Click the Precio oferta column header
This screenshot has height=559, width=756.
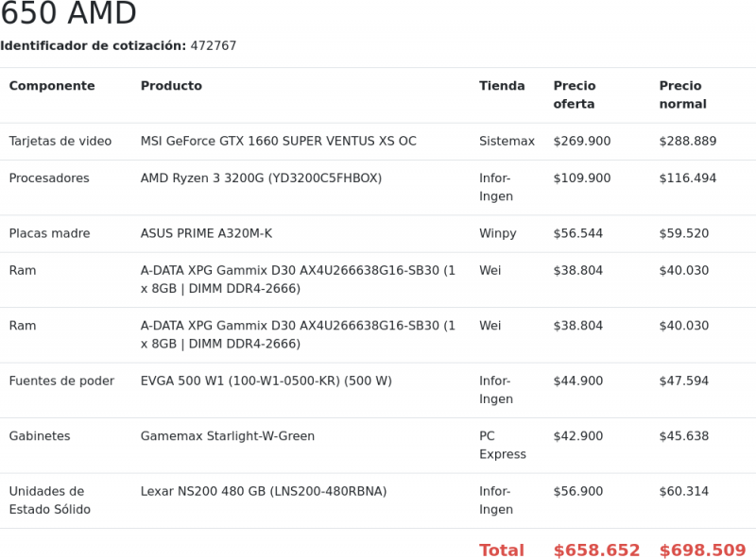click(x=575, y=94)
